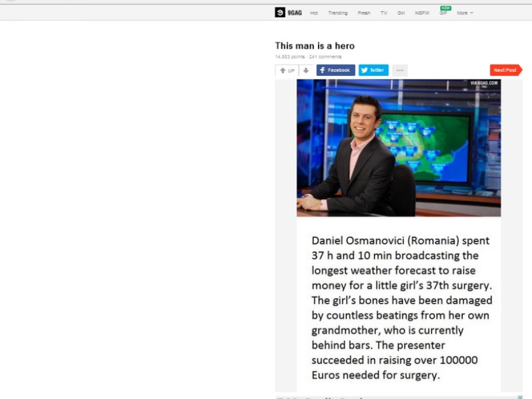Click the 9GAG logo icon
Viewport: 532px width, 399px height.
(280, 12)
